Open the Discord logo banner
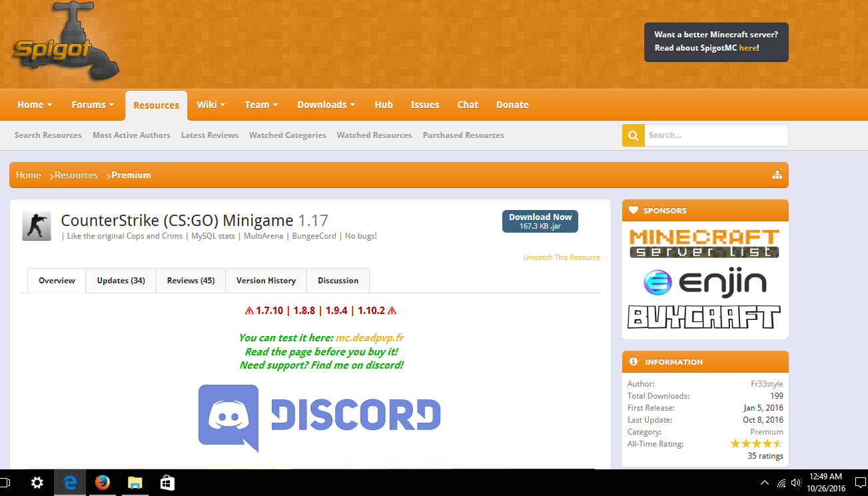The height and width of the screenshot is (496, 868). (x=320, y=418)
